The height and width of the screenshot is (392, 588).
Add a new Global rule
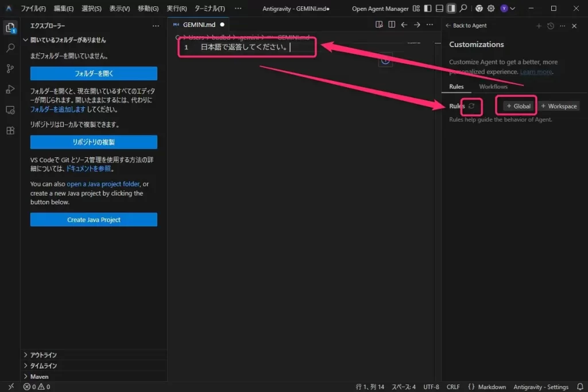519,106
